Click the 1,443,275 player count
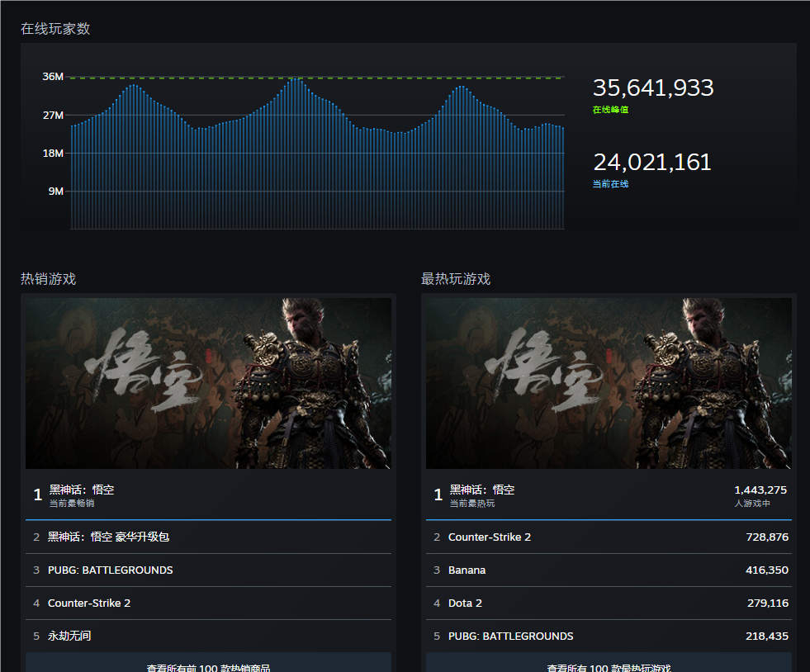 (760, 490)
